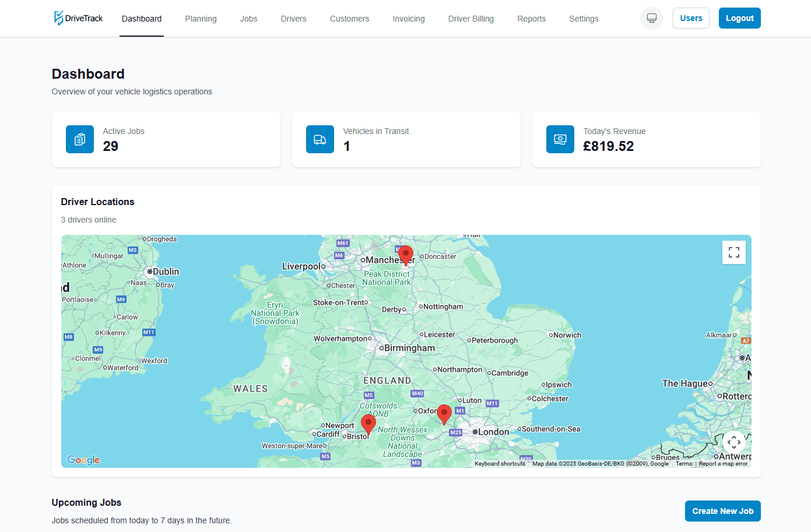Click Dublin label on the map
The height and width of the screenshot is (532, 811).
pos(166,272)
